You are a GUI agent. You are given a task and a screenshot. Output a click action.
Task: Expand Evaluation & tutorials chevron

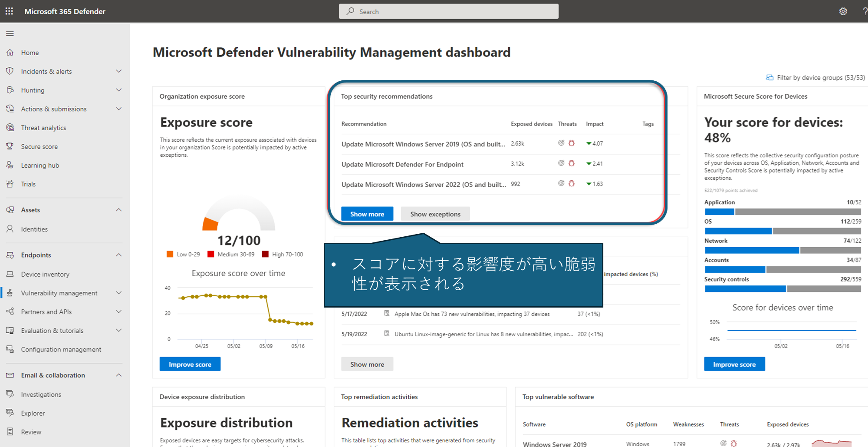(x=118, y=330)
